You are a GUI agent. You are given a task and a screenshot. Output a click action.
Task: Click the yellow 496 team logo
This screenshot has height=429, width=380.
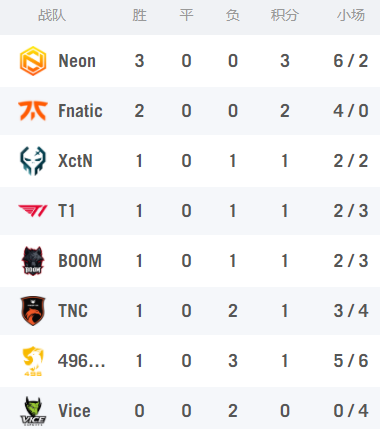(x=33, y=361)
